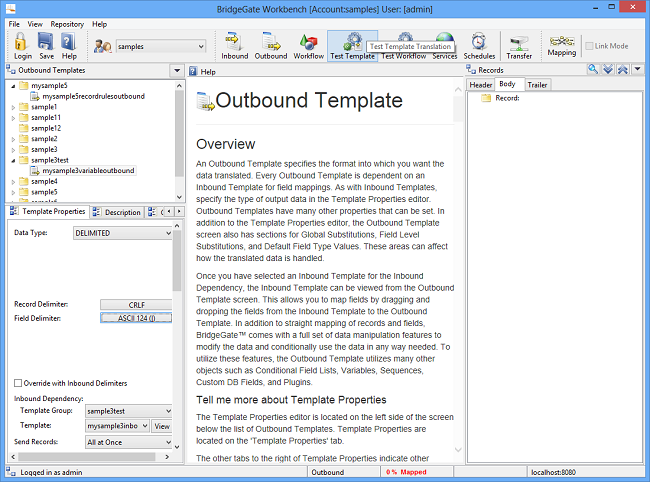
Task: Open the Repository menu
Action: click(67, 24)
